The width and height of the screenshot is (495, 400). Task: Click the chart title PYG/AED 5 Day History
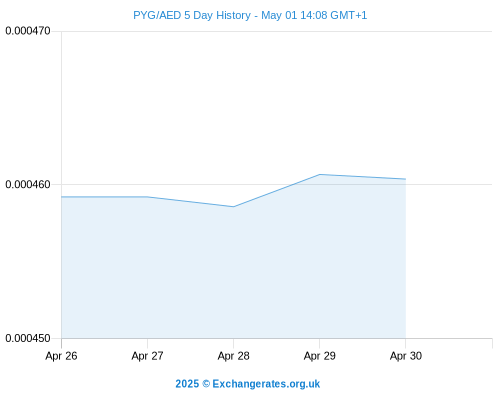(x=192, y=15)
